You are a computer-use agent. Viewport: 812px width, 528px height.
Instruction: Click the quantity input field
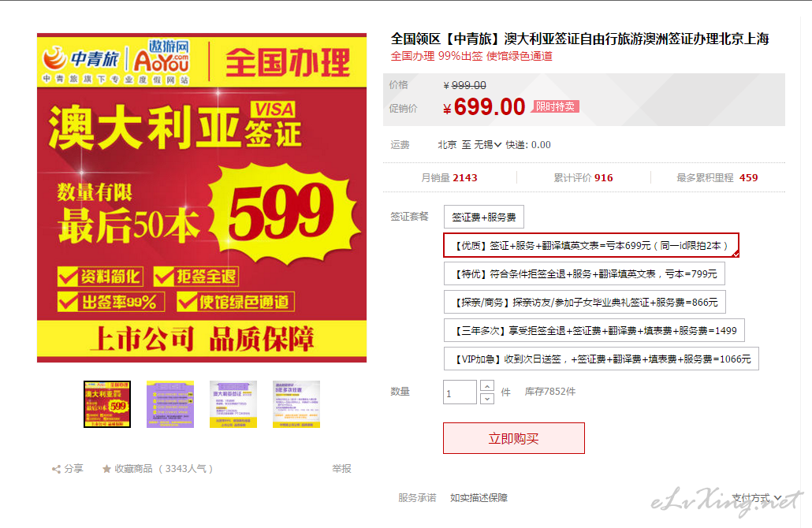[460, 392]
